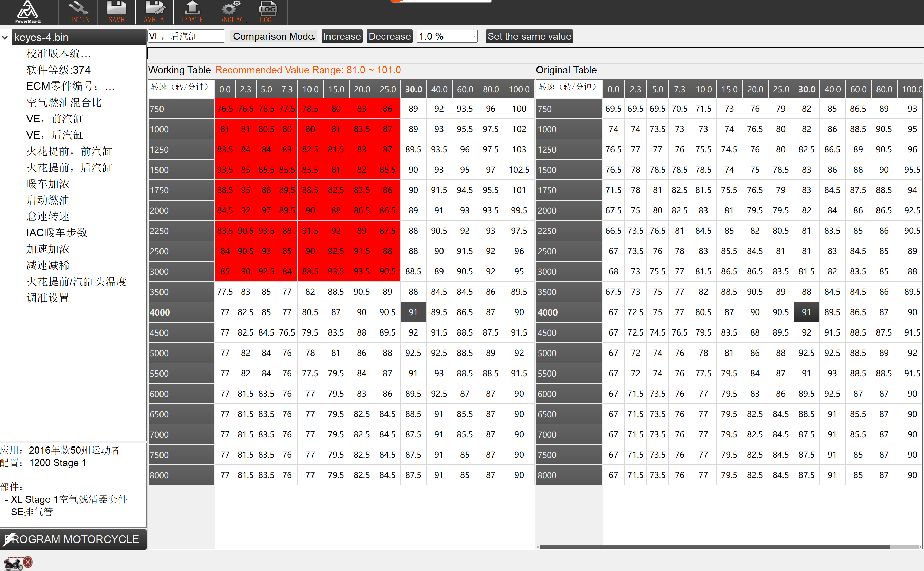Open the 暖车加浓 table
Screen dimensions: 924x571
(48, 184)
